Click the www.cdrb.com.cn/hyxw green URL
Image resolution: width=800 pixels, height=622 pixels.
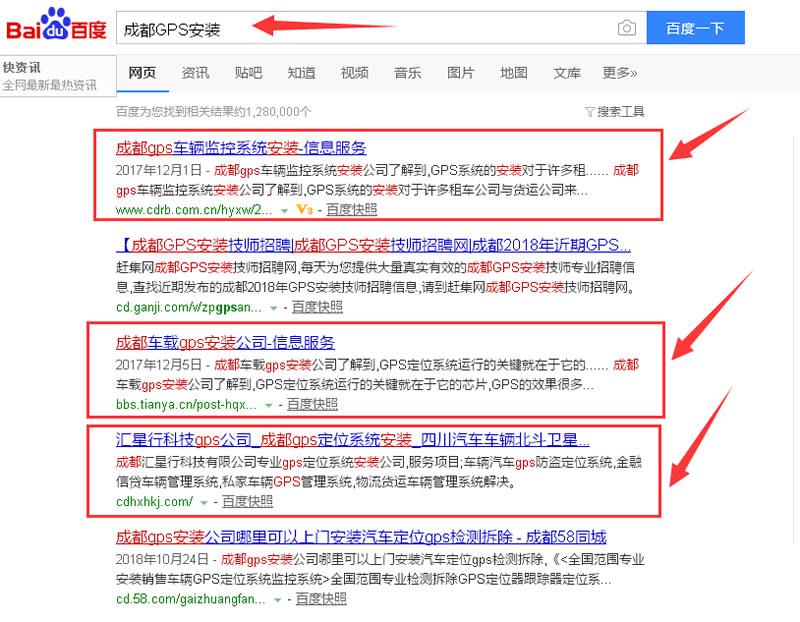click(194, 210)
